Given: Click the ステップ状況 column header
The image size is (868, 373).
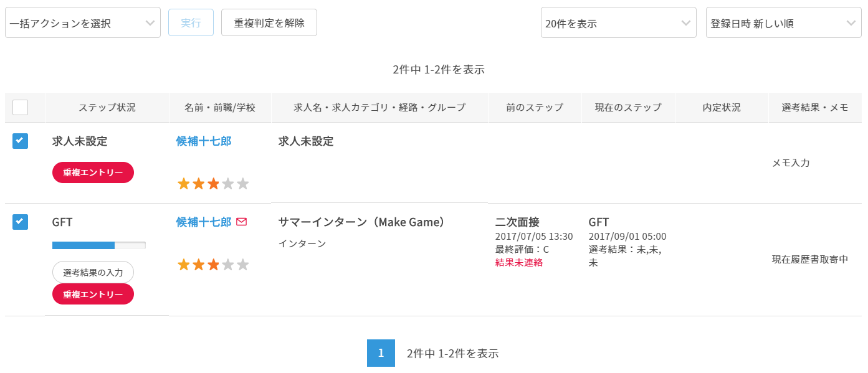Looking at the screenshot, I should point(107,107).
